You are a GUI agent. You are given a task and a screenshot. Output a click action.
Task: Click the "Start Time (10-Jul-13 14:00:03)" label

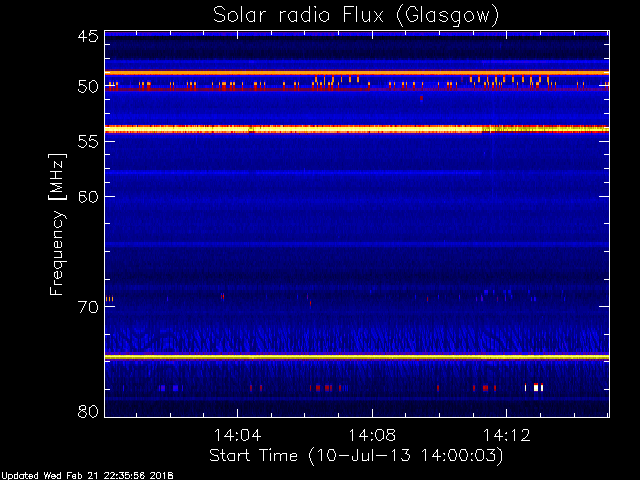click(356, 456)
